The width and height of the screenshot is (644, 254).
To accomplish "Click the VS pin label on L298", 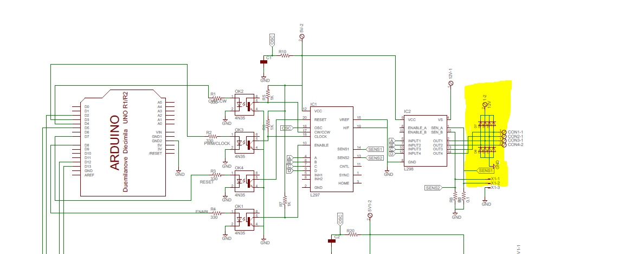I will 440,119.
